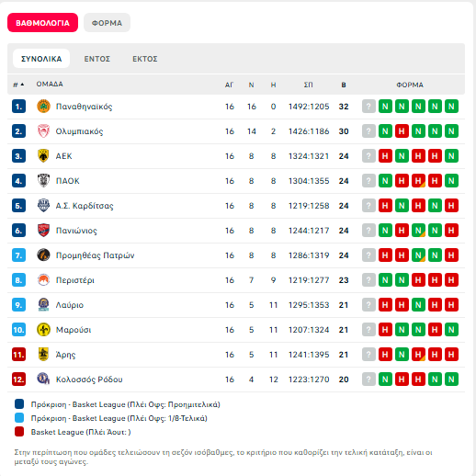Select the ΕΚΤΟΣ standings view
The image size is (476, 476).
(145, 59)
